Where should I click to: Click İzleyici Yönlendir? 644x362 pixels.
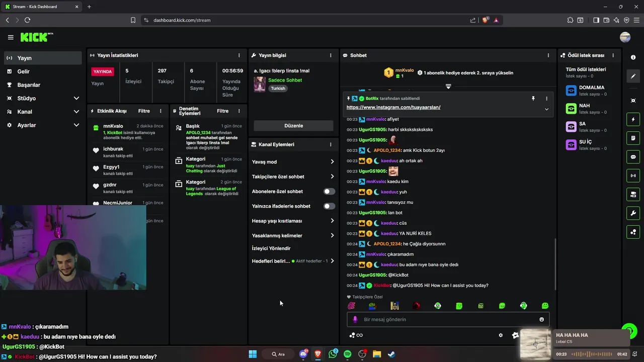(271, 248)
